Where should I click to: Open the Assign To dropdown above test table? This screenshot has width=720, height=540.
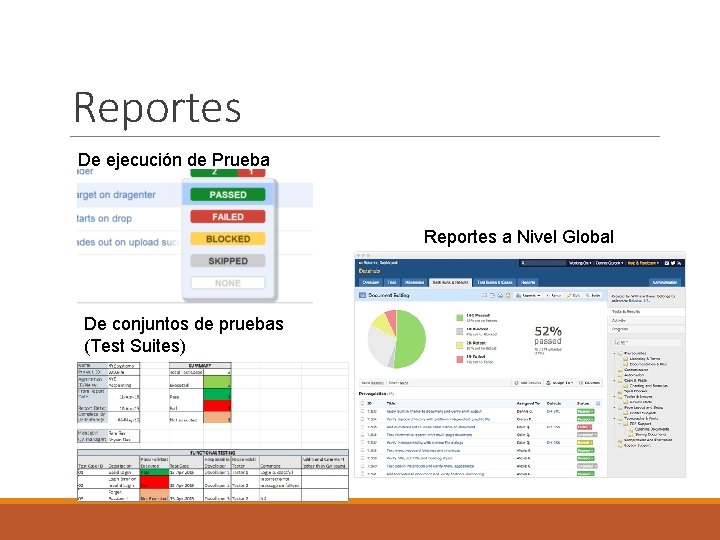pyautogui.click(x=560, y=382)
